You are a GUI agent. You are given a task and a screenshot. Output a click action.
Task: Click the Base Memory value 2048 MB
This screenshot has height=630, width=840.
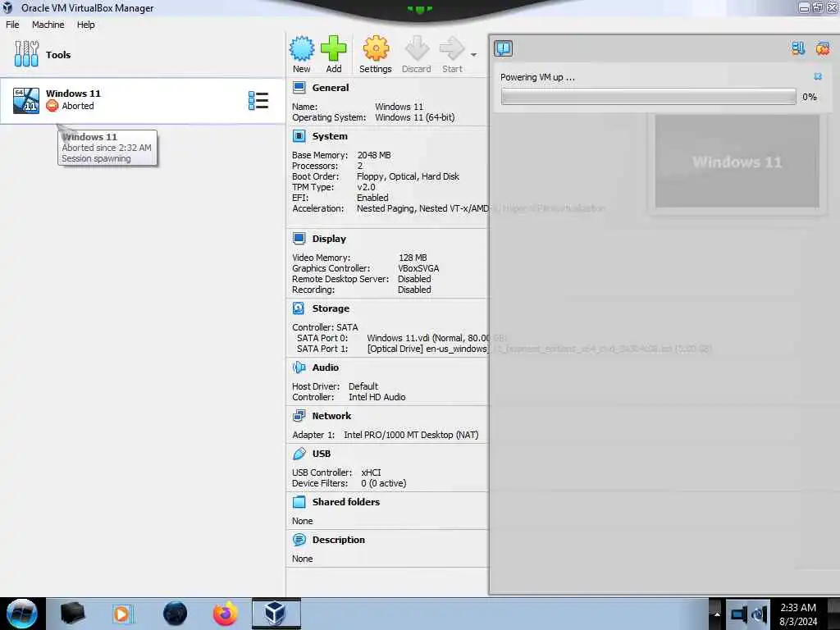tap(374, 155)
